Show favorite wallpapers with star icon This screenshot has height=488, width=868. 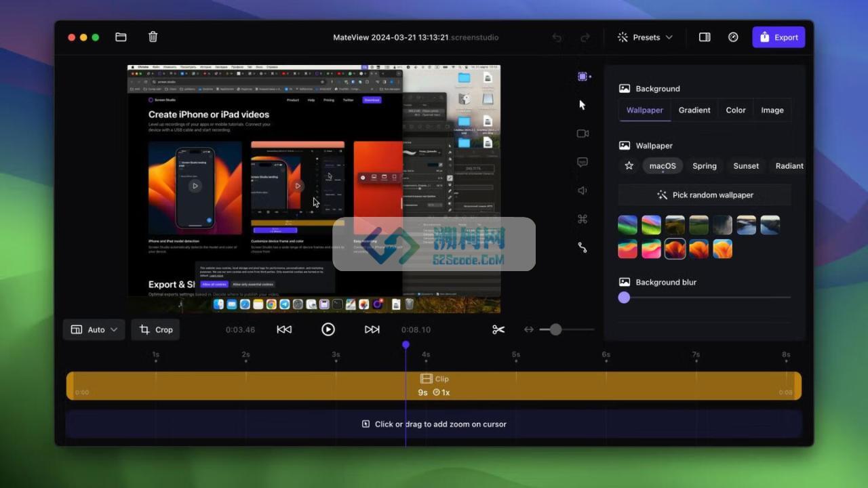coord(629,165)
